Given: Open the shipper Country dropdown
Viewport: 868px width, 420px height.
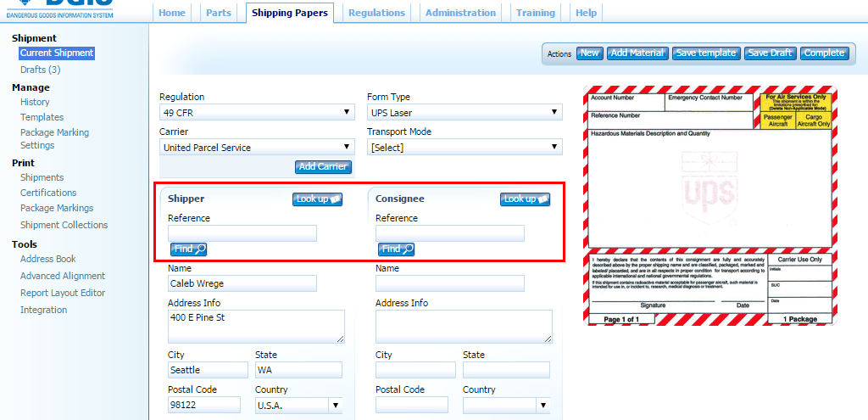Looking at the screenshot, I should coord(298,406).
